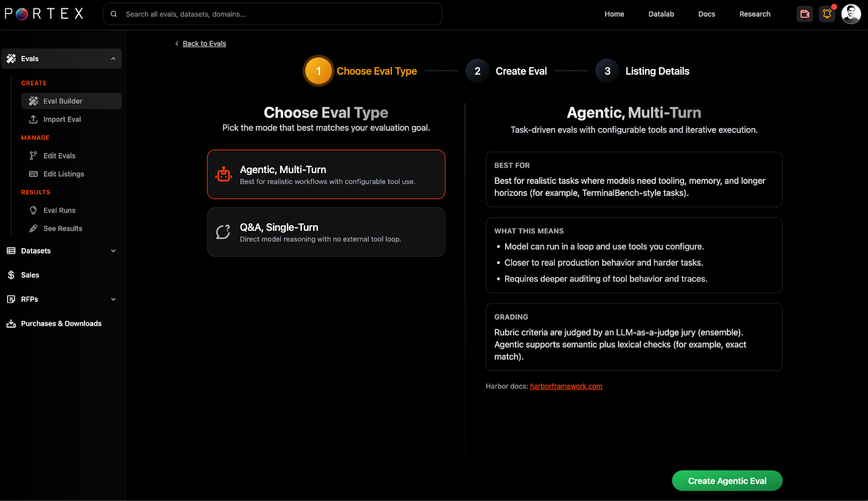Screen dimensions: 868x501
Task: Open the wallet icon in header
Action: click(805, 14)
